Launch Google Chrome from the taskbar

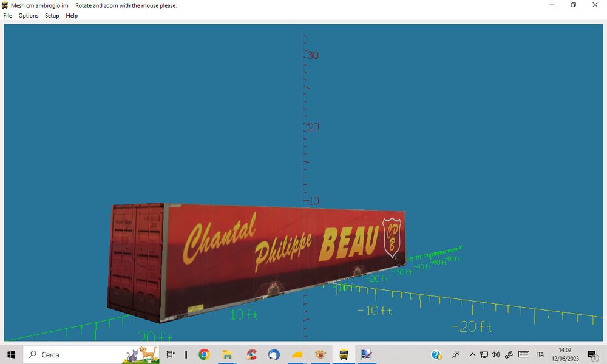pyautogui.click(x=204, y=354)
